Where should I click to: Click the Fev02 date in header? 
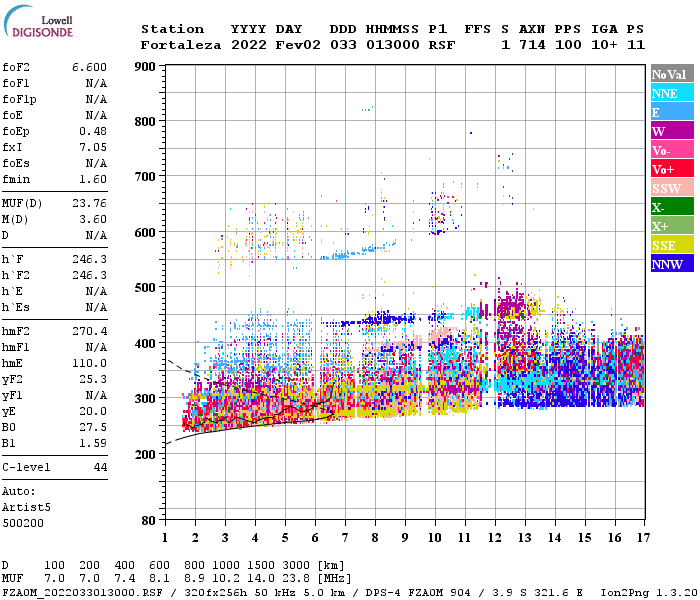(x=298, y=45)
